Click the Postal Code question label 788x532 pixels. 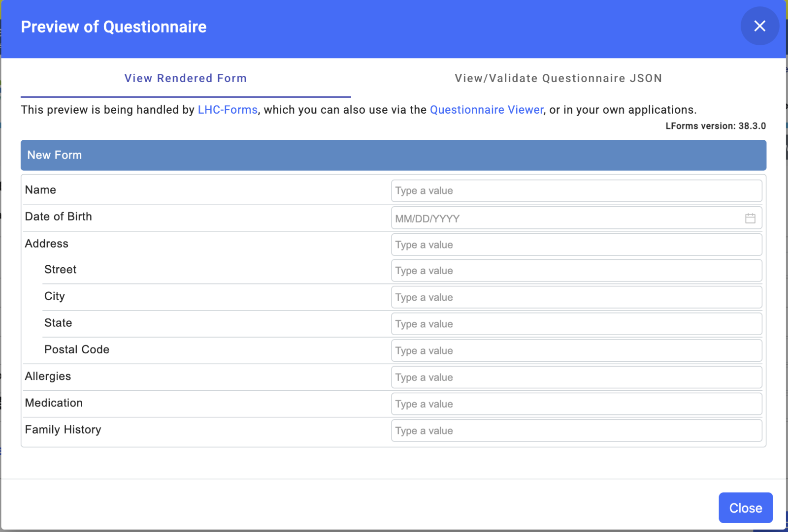pos(77,349)
